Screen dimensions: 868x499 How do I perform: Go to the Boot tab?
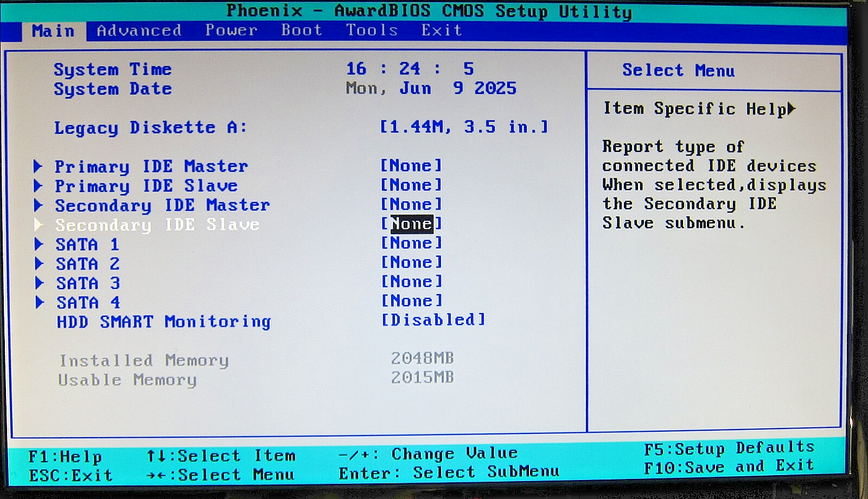tap(302, 30)
